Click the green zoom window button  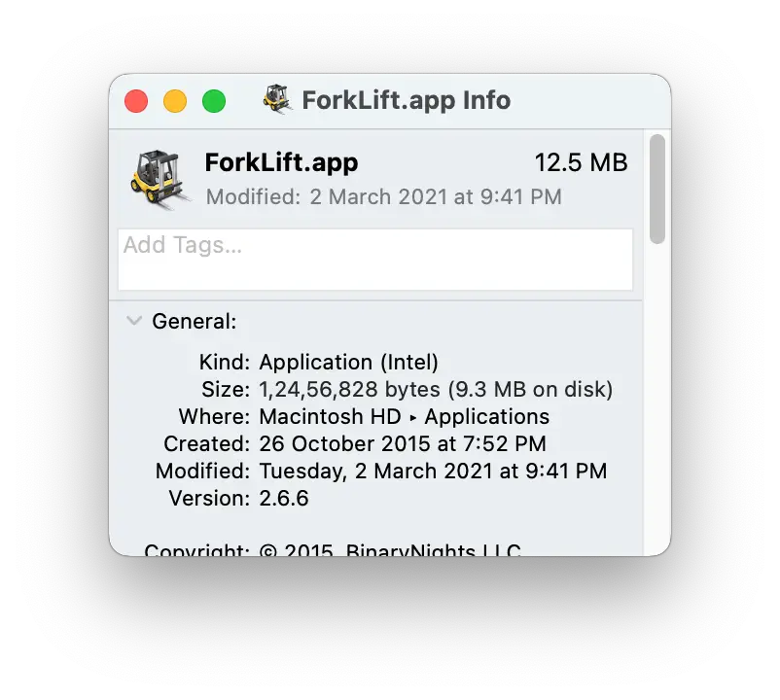pyautogui.click(x=214, y=101)
